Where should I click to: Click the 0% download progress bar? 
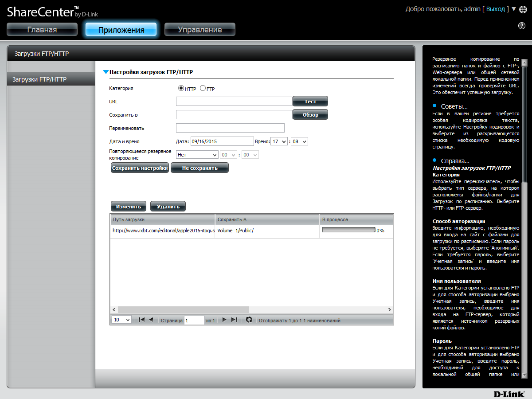pyautogui.click(x=349, y=231)
